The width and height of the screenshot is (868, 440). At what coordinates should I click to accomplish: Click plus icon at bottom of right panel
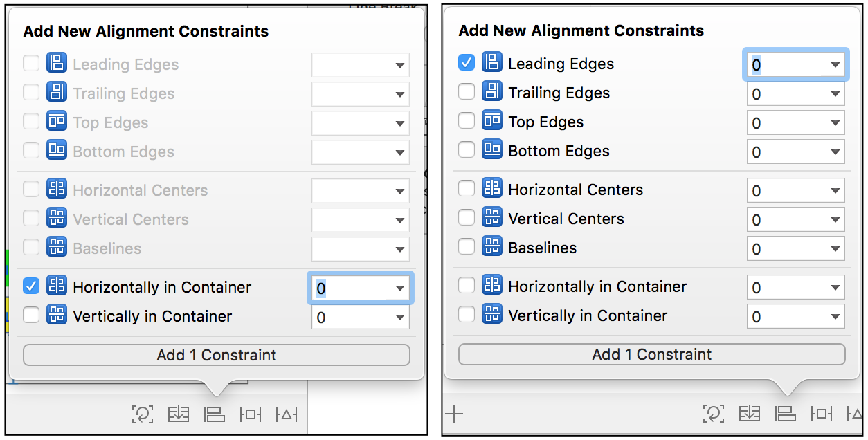pyautogui.click(x=454, y=414)
